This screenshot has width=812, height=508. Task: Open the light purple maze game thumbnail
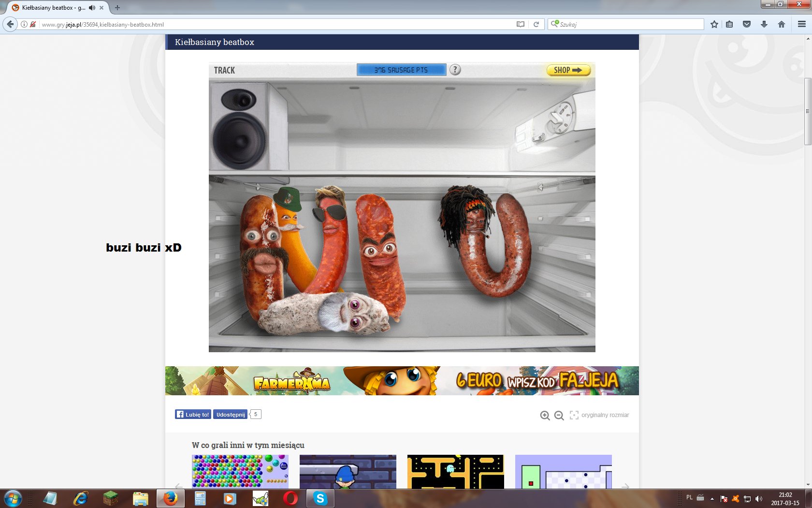564,471
